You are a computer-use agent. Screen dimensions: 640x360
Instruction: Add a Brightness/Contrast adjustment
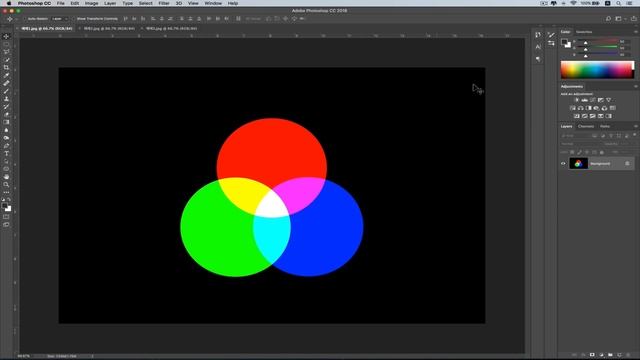(x=576, y=100)
